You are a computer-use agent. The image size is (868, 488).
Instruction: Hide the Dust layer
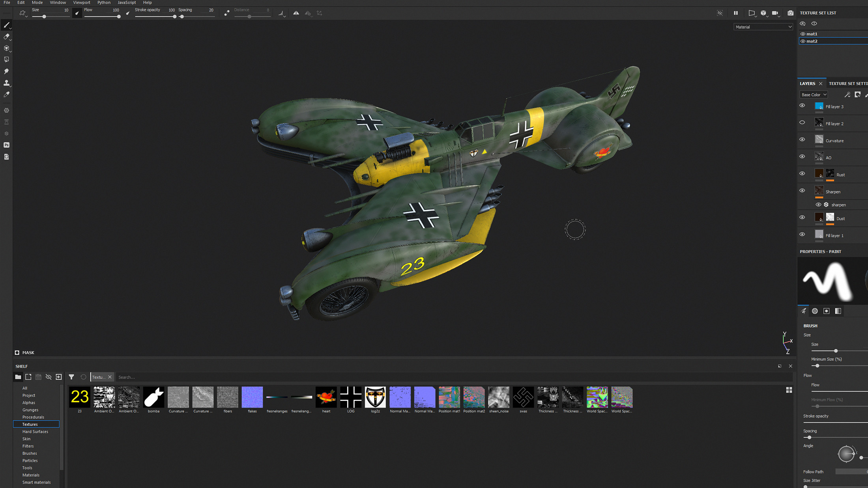(x=802, y=217)
